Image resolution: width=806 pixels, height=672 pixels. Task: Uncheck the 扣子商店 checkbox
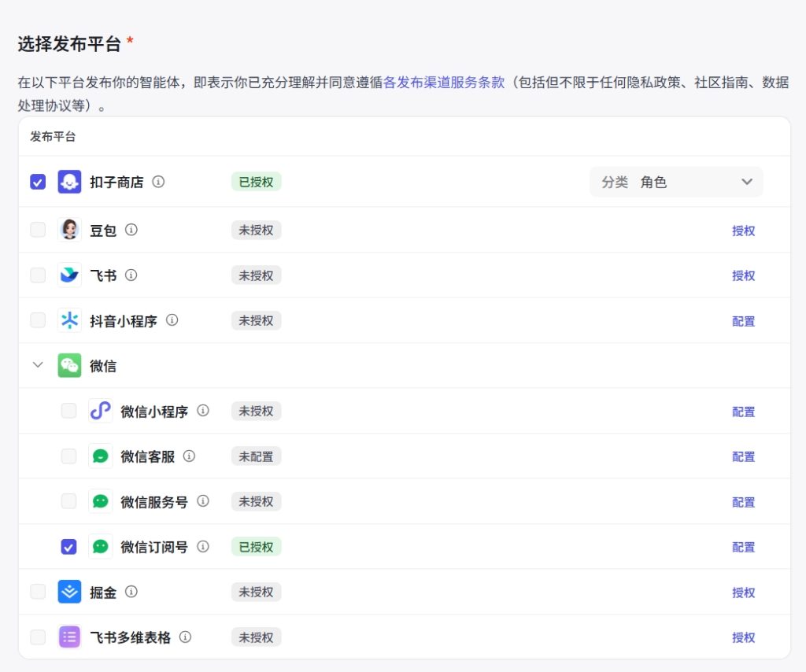(x=38, y=182)
